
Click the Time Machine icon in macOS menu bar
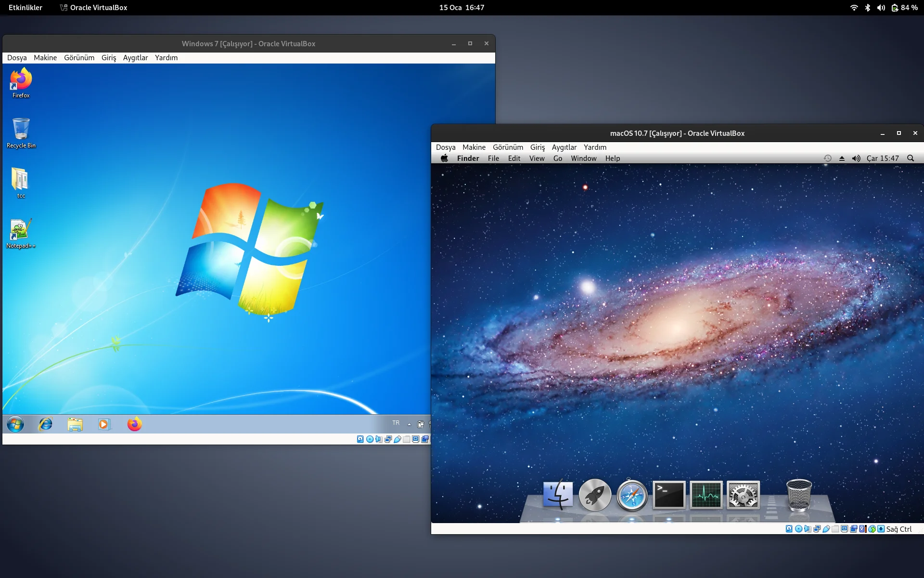(x=827, y=158)
